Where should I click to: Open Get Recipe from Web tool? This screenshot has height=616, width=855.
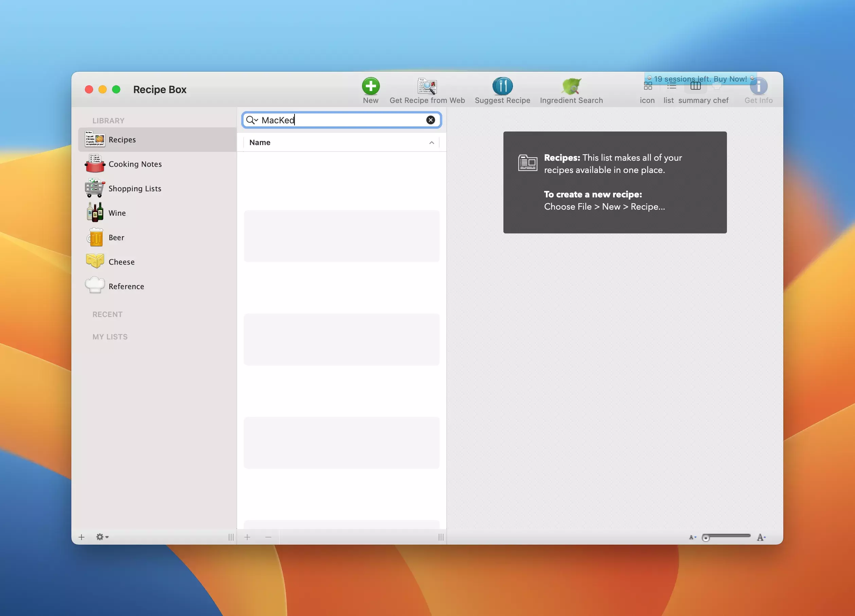tap(427, 86)
